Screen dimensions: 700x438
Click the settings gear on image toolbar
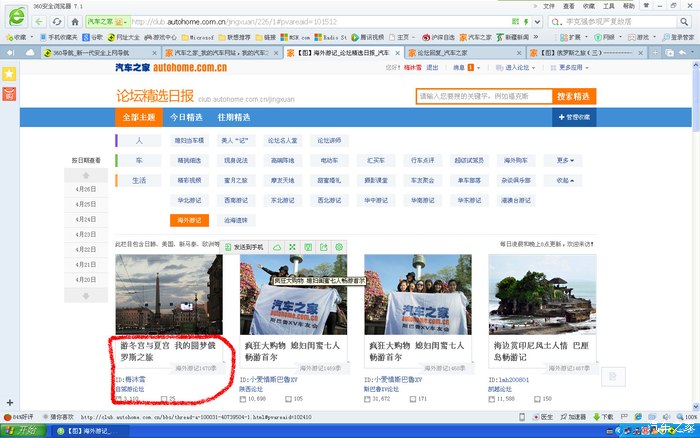tap(339, 246)
